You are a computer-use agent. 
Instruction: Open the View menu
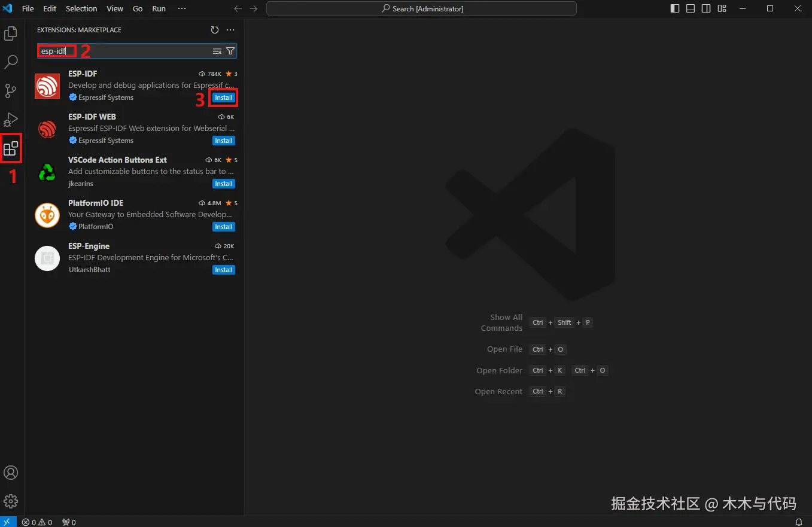click(115, 8)
